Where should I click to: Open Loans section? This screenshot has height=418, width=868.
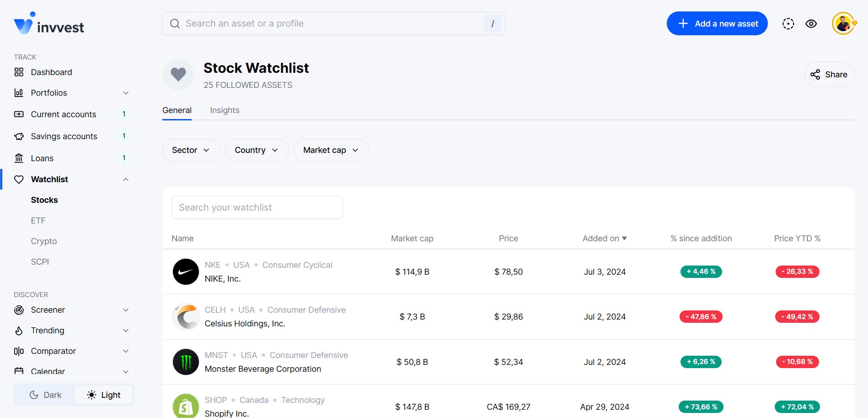(x=42, y=158)
